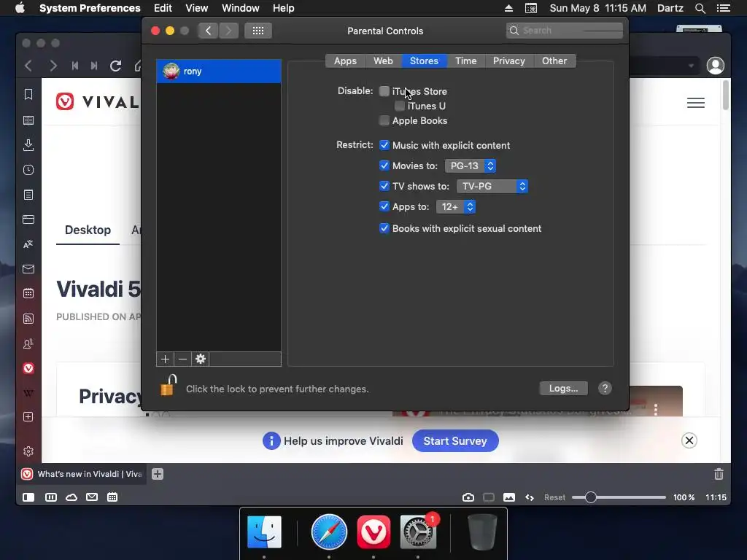Remove selected user with minus button
The image size is (747, 560).
pyautogui.click(x=182, y=359)
